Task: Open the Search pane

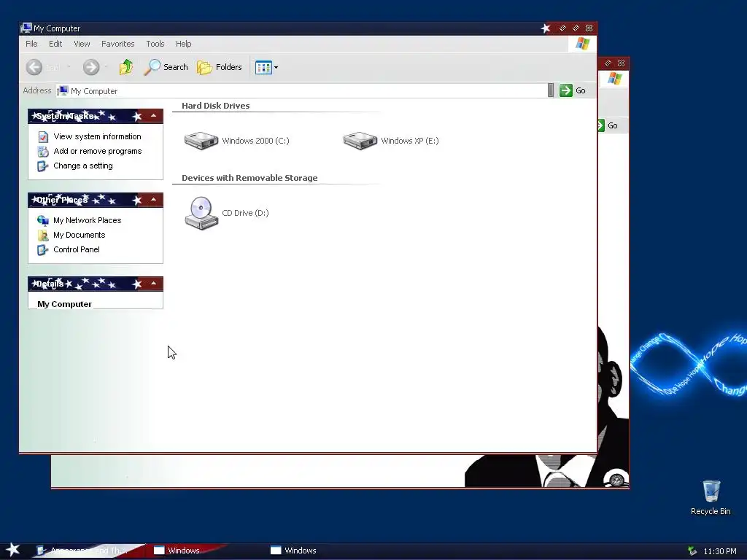Action: click(x=166, y=67)
